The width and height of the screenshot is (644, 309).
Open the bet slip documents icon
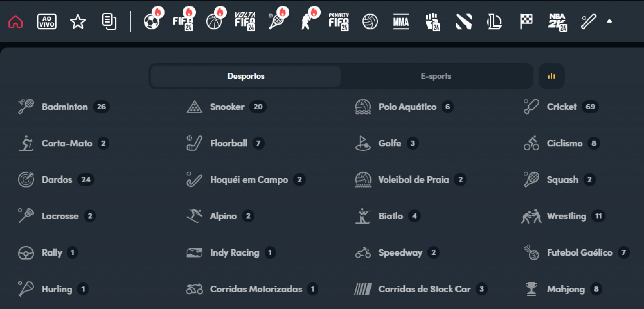109,22
